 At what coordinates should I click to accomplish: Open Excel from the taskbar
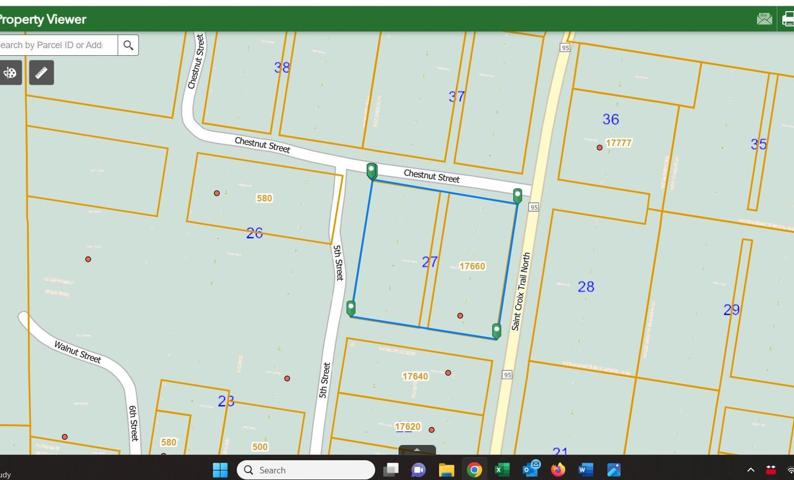502,470
